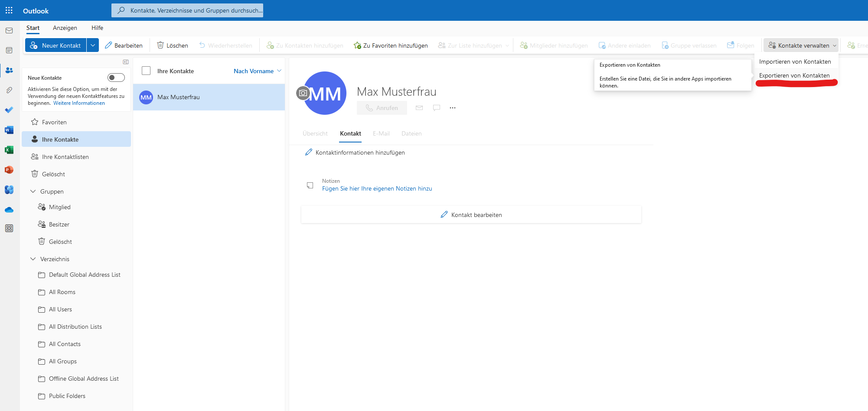The width and height of the screenshot is (868, 411).
Task: Expand the Neuer Kontakt dropdown arrow
Action: [x=93, y=45]
